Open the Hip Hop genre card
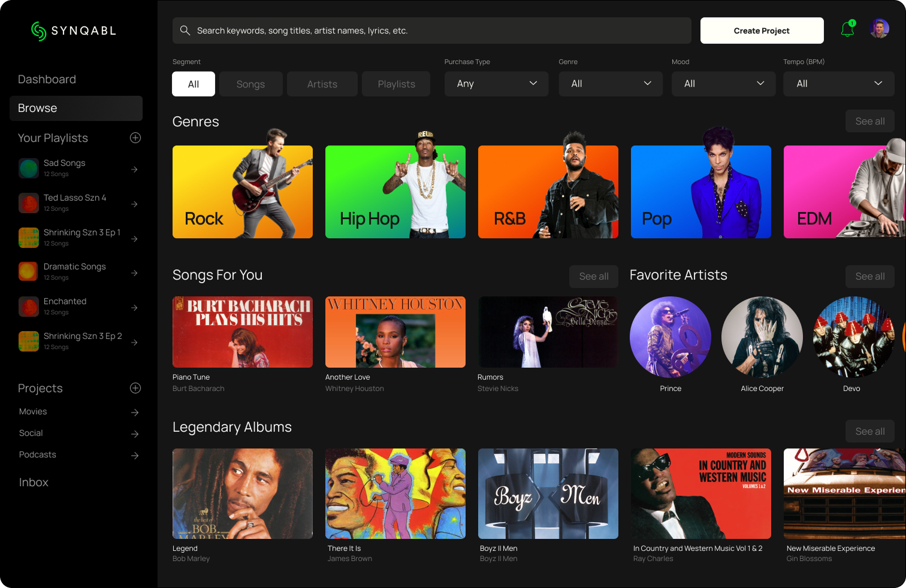This screenshot has width=906, height=588. point(395,192)
